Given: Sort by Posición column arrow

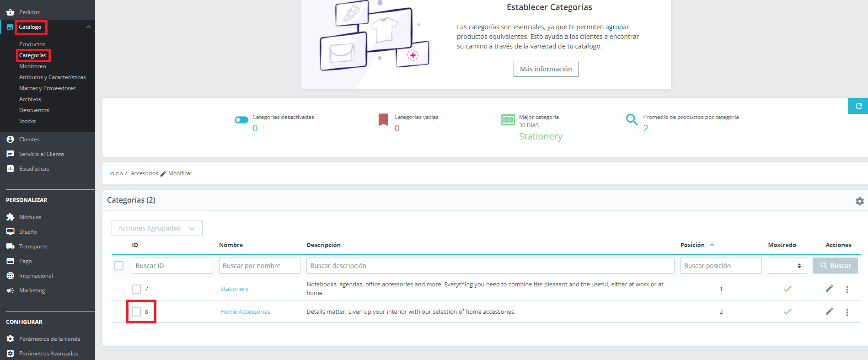Looking at the screenshot, I should (712, 245).
